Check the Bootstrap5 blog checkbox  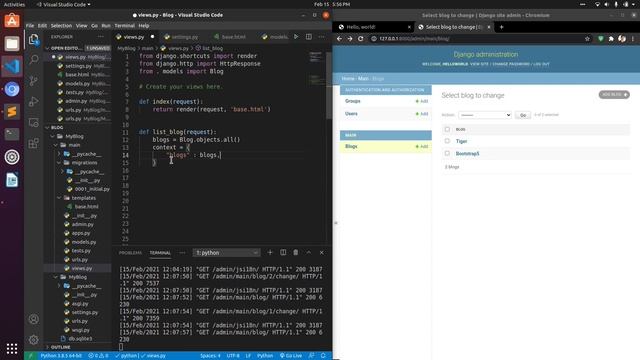click(x=447, y=153)
